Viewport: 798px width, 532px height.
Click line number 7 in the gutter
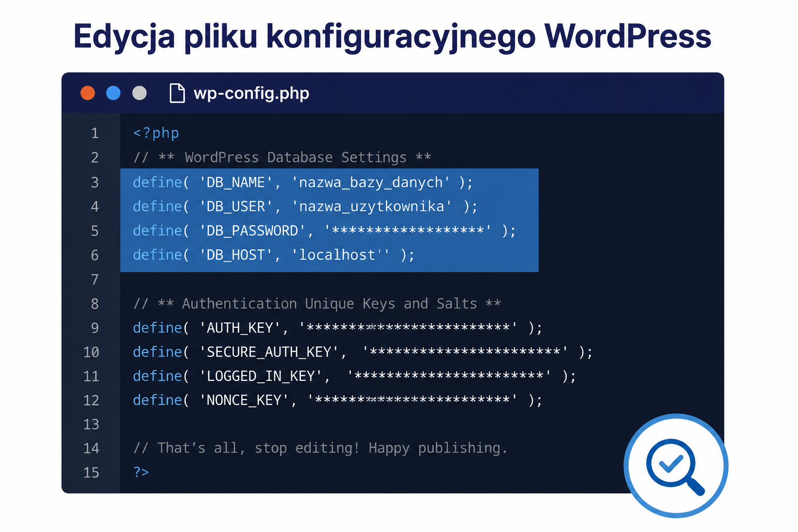point(95,280)
